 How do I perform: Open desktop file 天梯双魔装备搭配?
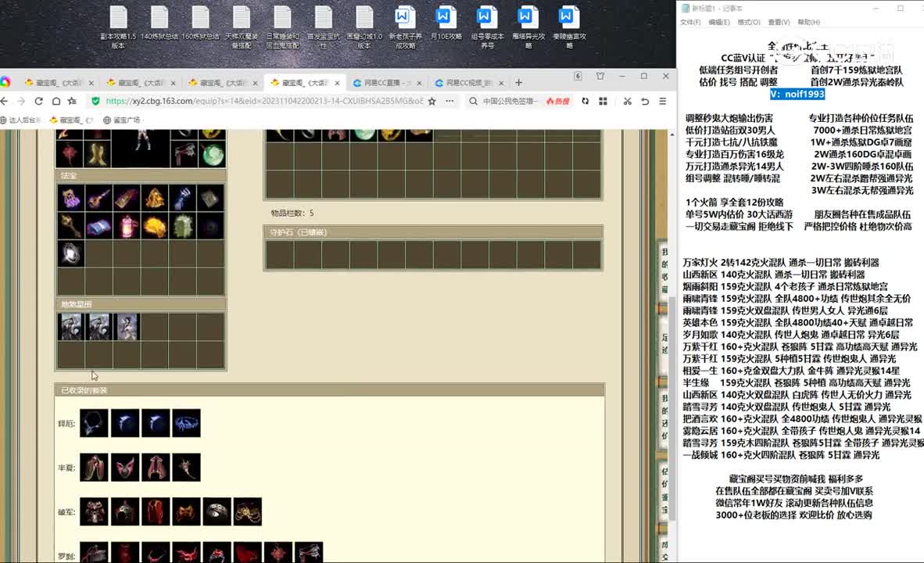pyautogui.click(x=242, y=27)
